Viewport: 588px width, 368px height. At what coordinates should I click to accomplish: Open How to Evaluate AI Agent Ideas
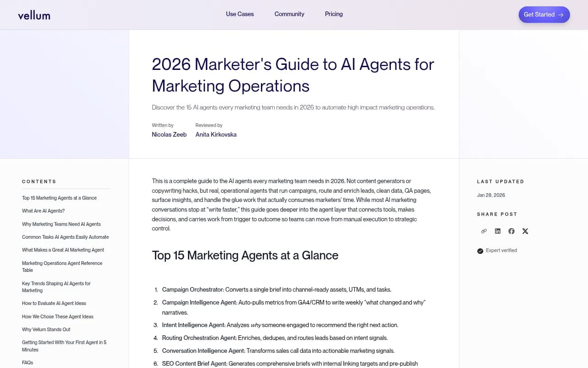coord(54,303)
